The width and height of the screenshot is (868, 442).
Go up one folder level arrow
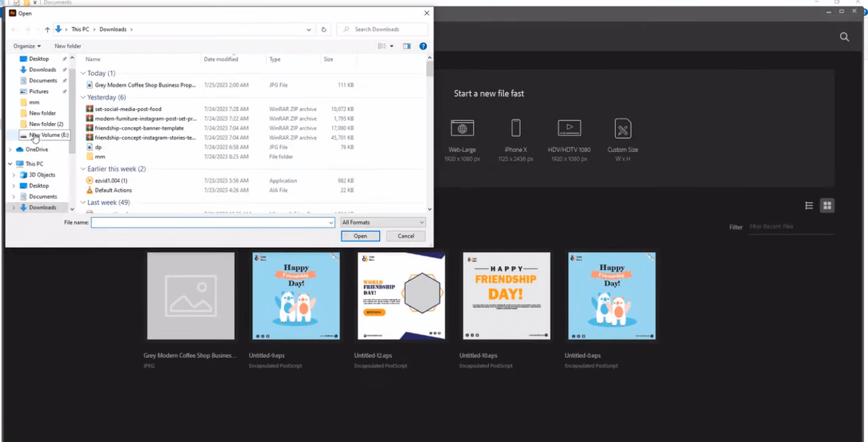(x=47, y=29)
